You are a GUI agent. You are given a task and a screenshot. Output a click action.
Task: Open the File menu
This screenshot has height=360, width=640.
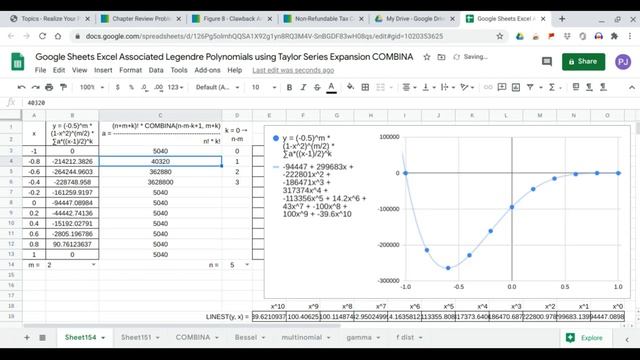(x=40, y=70)
